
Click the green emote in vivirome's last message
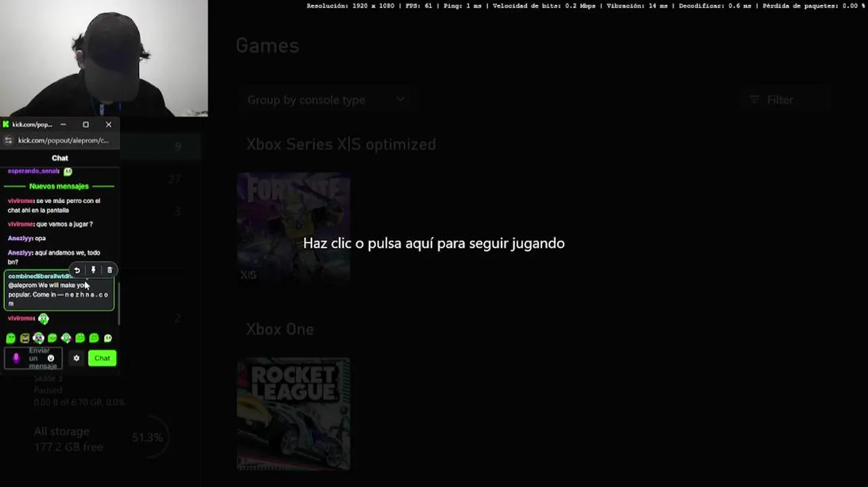pyautogui.click(x=43, y=319)
